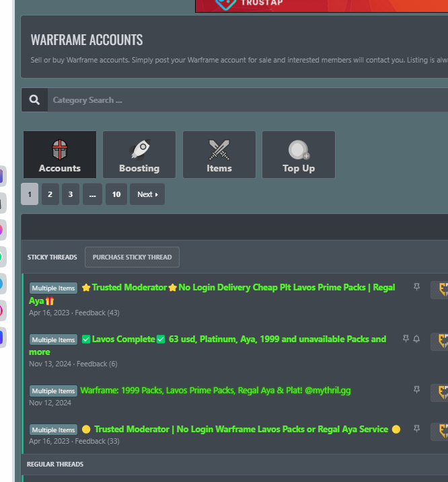Open Lavos Complete 63 usd thread
The height and width of the screenshot is (482, 448).
click(207, 346)
